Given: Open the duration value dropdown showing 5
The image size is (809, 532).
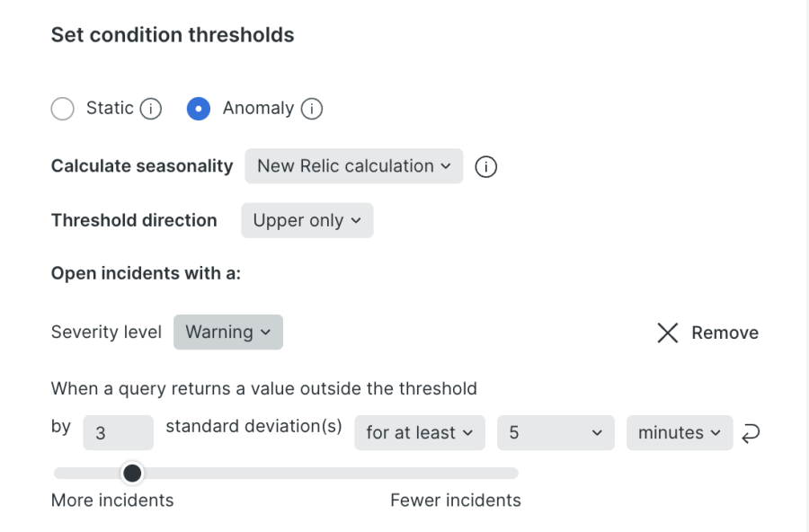Looking at the screenshot, I should tap(555, 433).
